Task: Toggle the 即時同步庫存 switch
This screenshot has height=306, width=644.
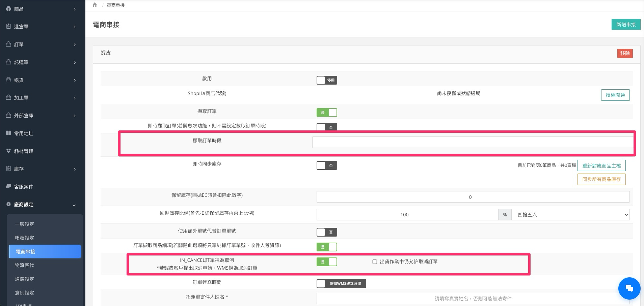Action: coord(326,165)
